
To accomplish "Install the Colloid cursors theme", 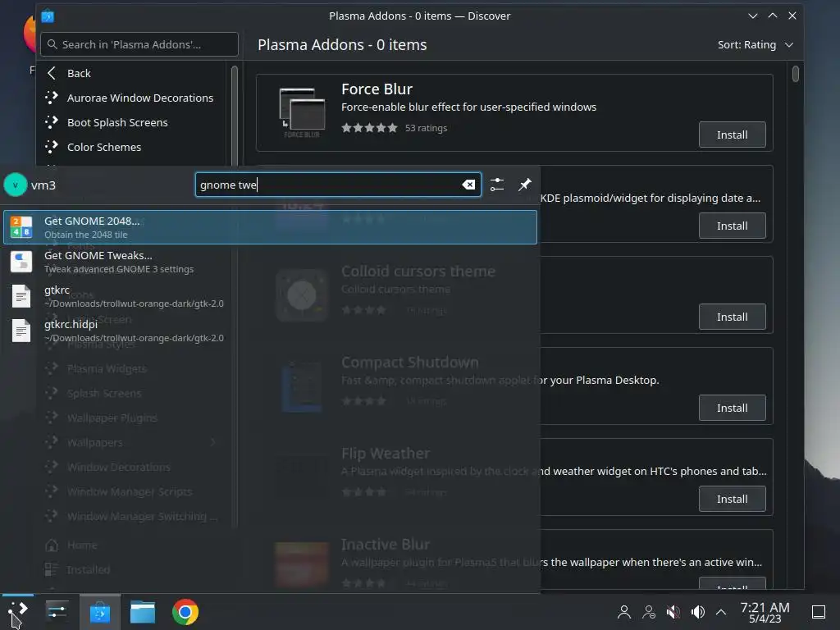I will (x=733, y=317).
